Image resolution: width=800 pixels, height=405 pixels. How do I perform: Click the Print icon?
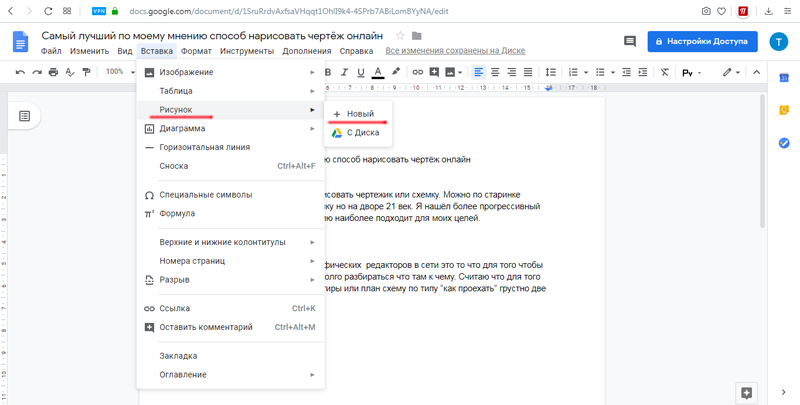53,72
